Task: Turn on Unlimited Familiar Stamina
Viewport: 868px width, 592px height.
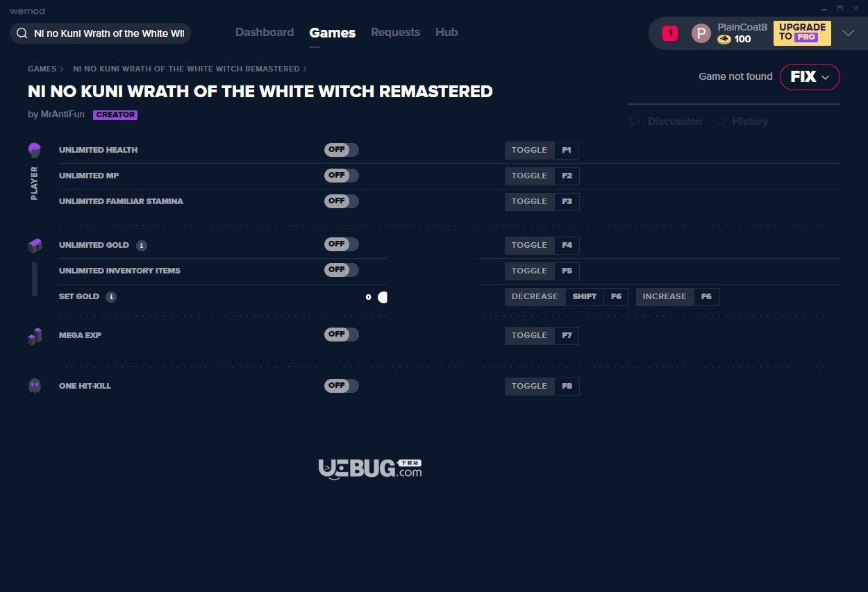Action: click(342, 201)
